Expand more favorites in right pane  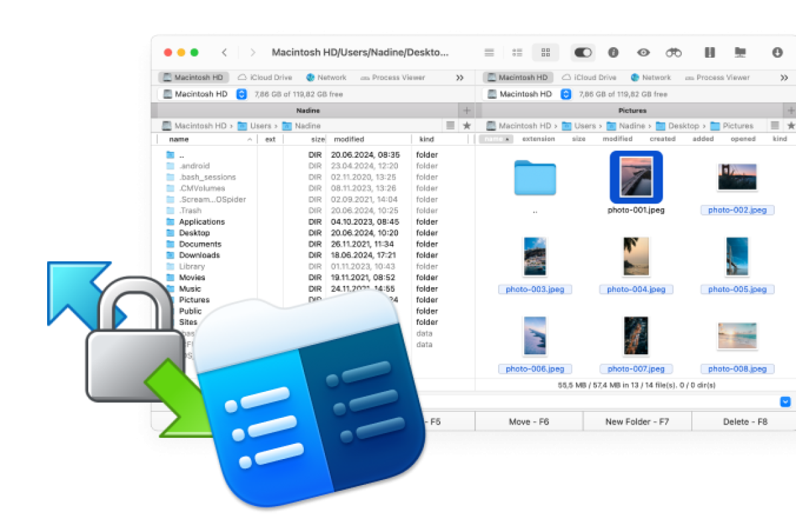(x=783, y=78)
